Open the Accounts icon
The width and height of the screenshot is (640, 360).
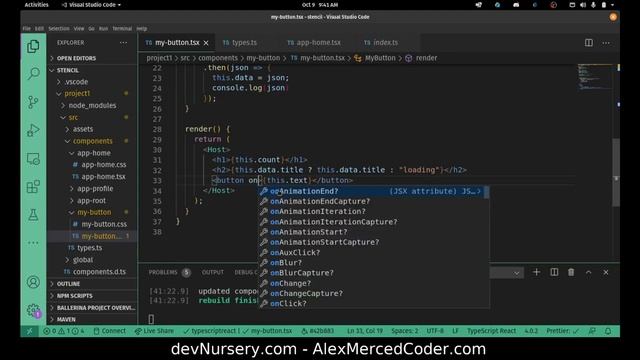(x=33, y=282)
